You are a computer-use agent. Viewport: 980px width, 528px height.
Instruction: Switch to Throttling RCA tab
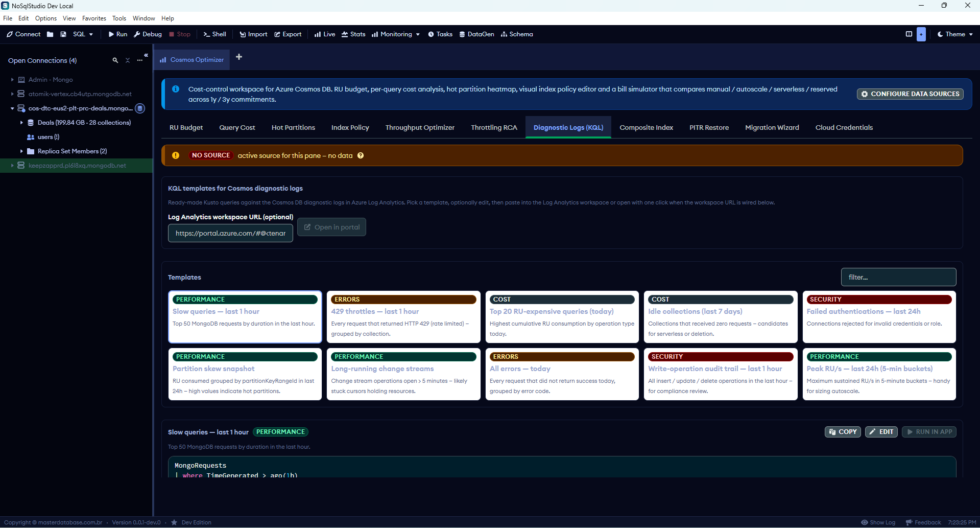pos(494,128)
